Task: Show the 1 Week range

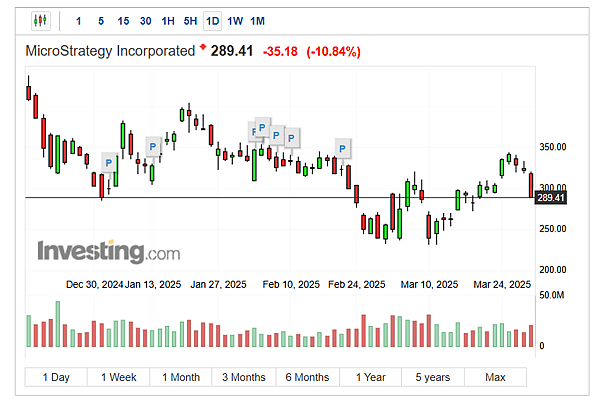Action: (119, 377)
